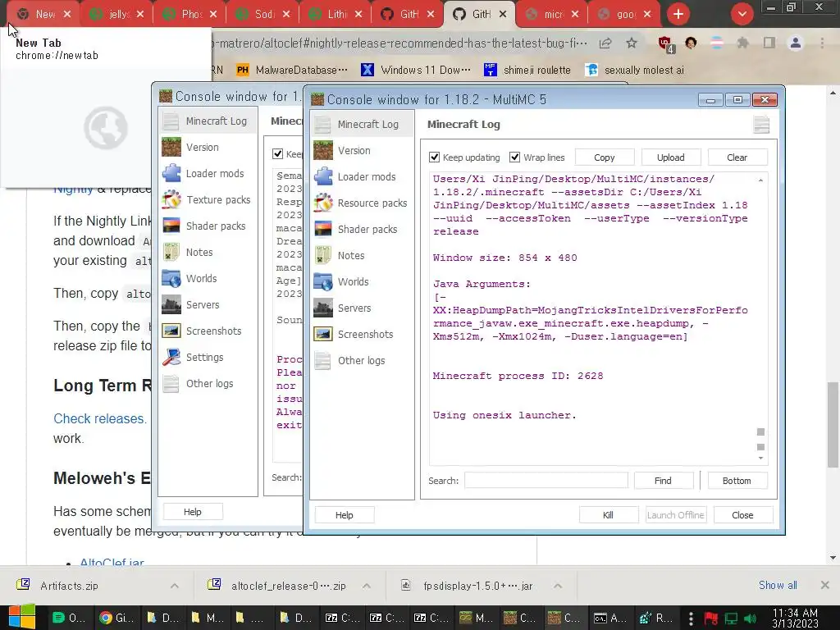The height and width of the screenshot is (630, 840).
Task: Open the uBlock Origin extension icon
Action: click(665, 43)
